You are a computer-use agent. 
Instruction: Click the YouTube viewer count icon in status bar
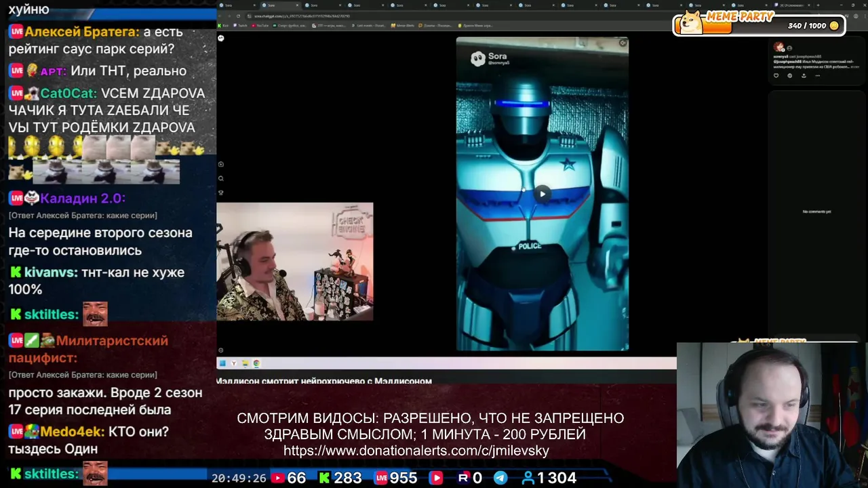(x=277, y=478)
